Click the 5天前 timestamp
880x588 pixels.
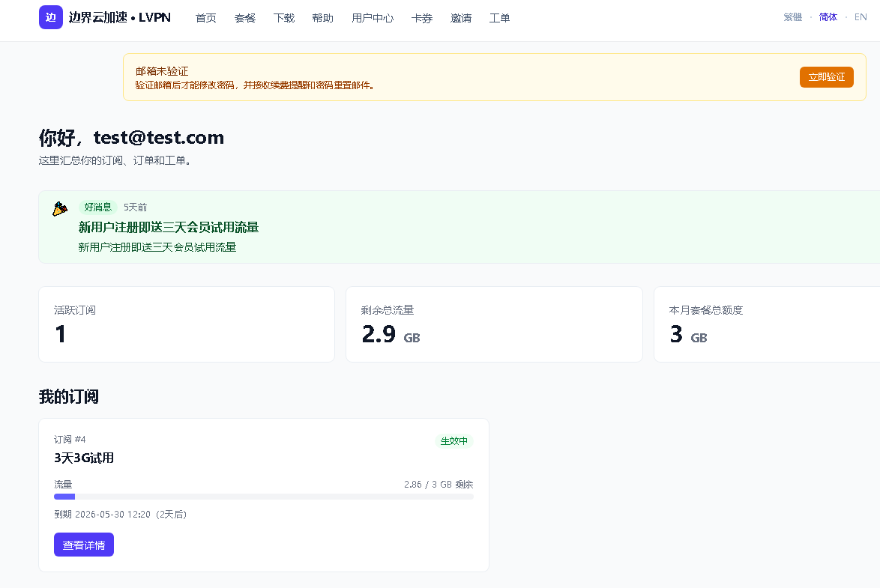click(135, 207)
